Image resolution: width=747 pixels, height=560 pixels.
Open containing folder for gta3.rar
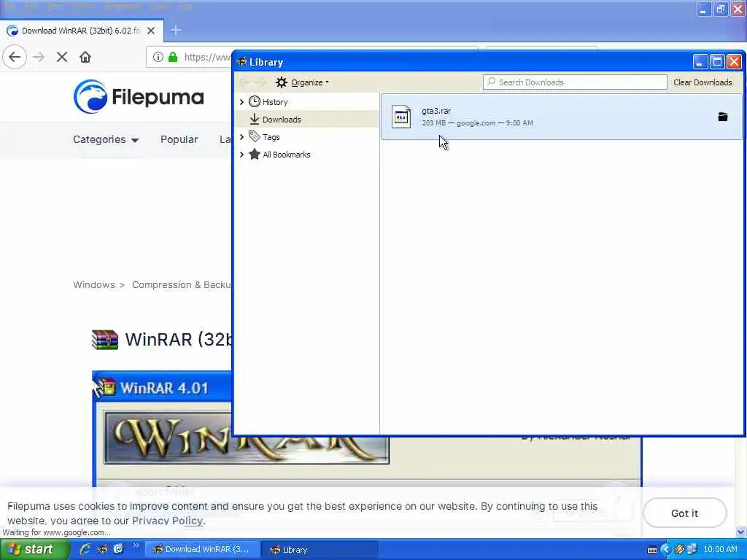(723, 117)
